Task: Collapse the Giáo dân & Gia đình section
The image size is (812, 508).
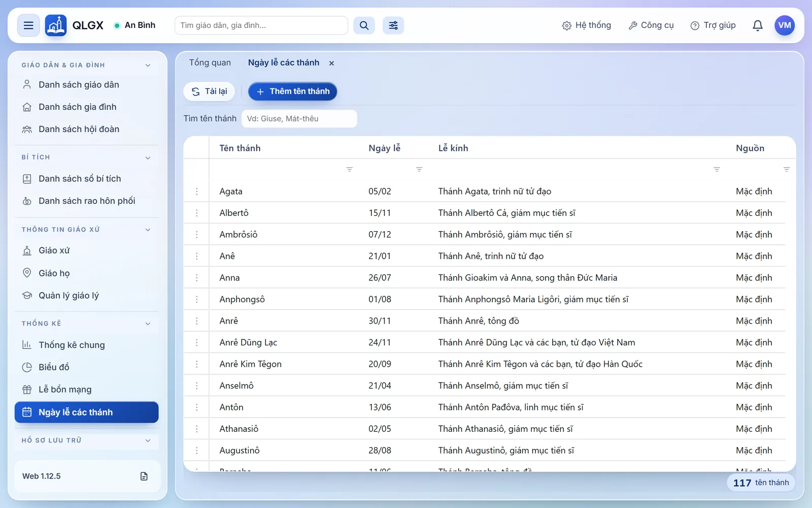Action: pos(148,65)
